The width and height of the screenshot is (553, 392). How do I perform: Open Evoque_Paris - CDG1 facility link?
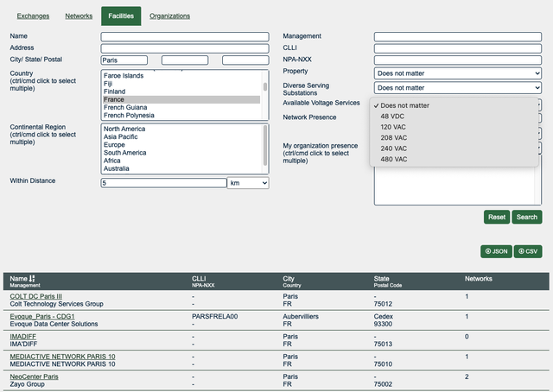tap(42, 317)
